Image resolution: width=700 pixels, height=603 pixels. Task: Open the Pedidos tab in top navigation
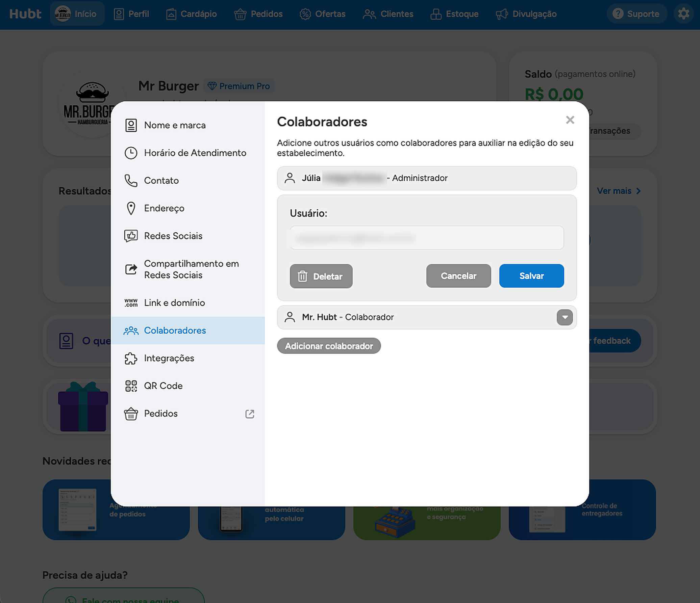[258, 14]
